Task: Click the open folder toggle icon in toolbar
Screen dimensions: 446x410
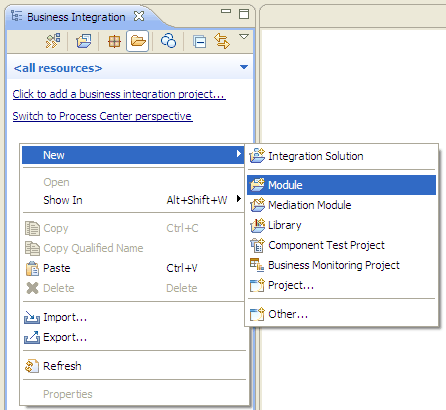Action: [x=138, y=42]
